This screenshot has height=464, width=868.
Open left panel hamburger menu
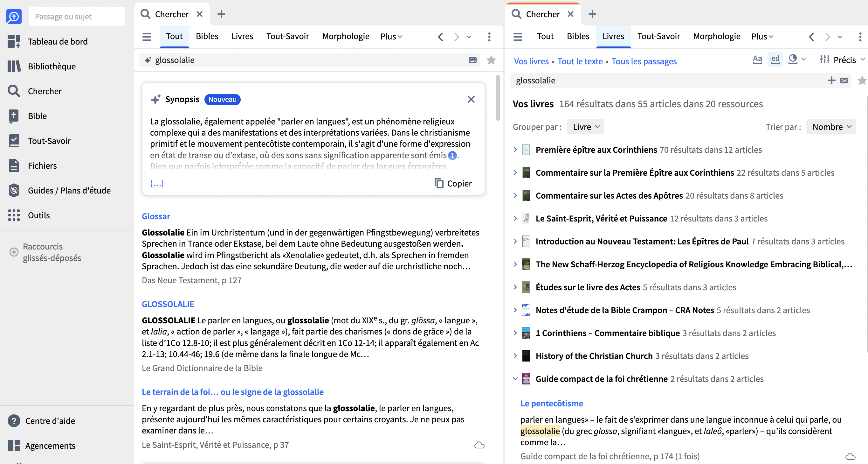click(147, 36)
